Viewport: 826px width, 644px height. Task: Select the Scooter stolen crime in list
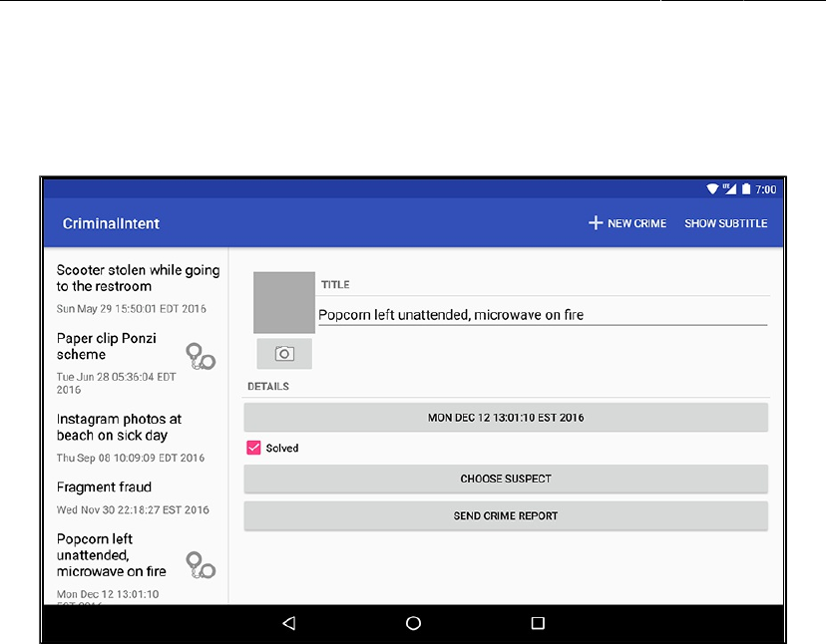coord(138,288)
